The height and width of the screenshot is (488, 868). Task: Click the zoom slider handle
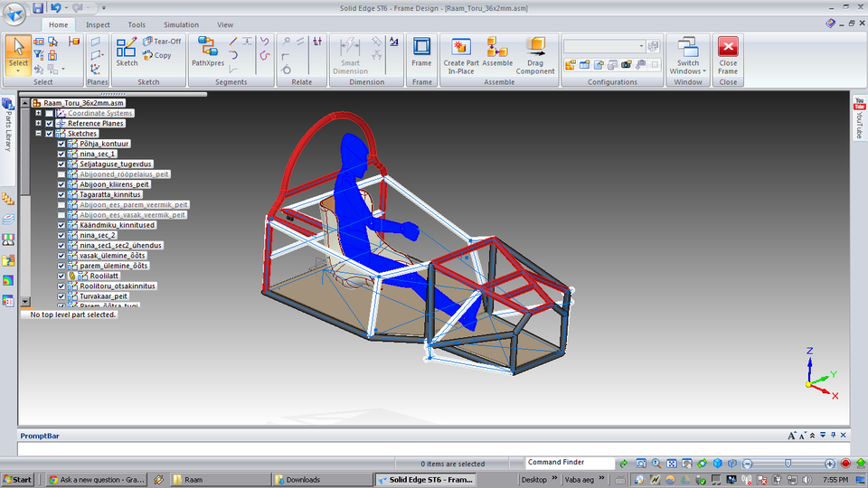(x=788, y=464)
